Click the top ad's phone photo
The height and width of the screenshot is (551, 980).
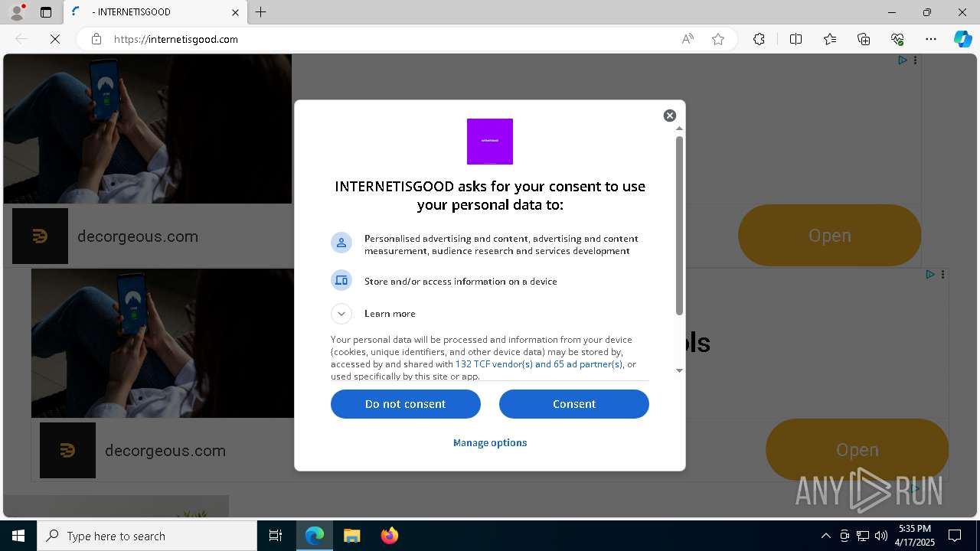click(148, 129)
